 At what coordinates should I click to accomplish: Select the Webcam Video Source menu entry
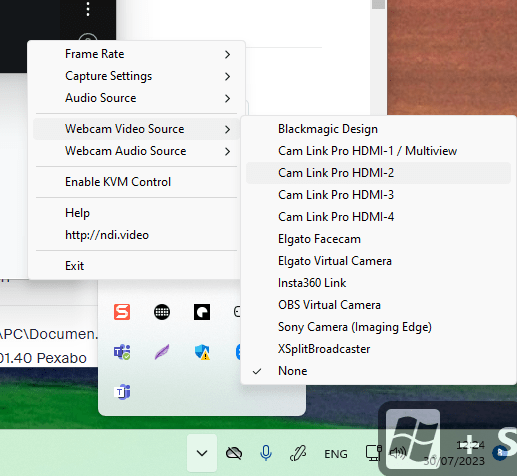click(136, 129)
